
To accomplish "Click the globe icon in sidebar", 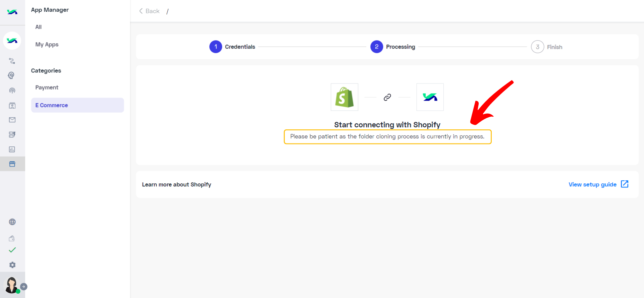I will point(12,222).
